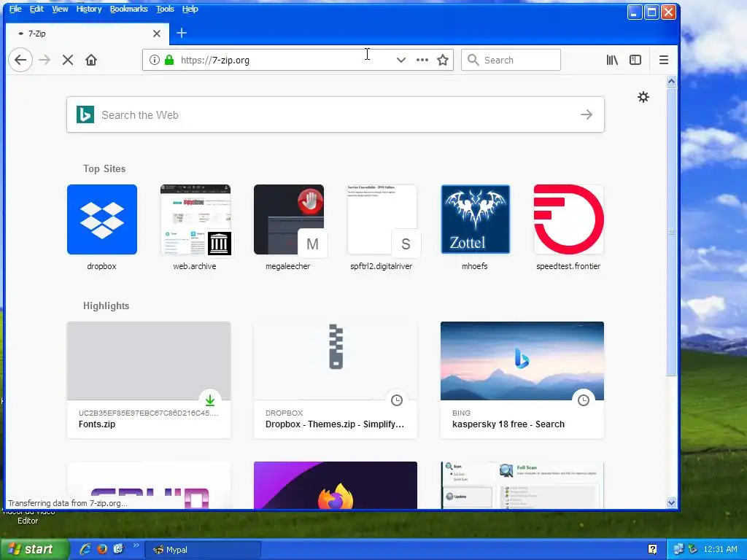Show site information for 7-zip.org

pyautogui.click(x=154, y=60)
